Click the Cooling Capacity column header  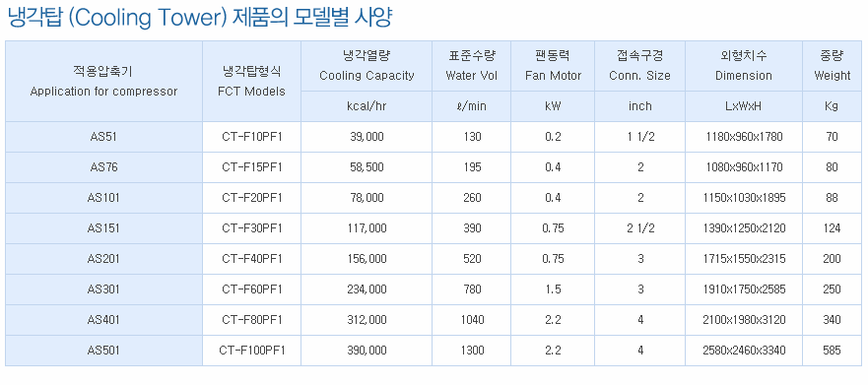(367, 66)
